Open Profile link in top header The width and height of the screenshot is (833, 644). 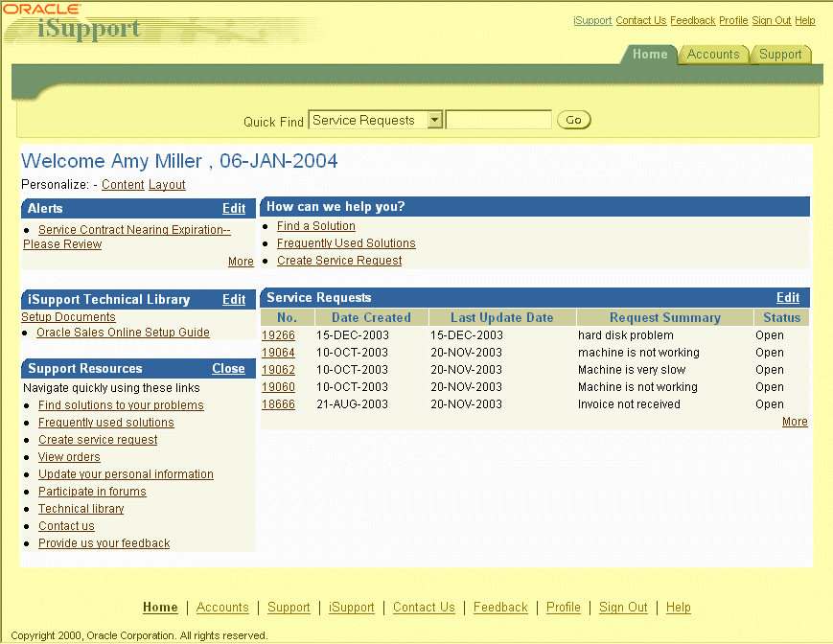733,20
